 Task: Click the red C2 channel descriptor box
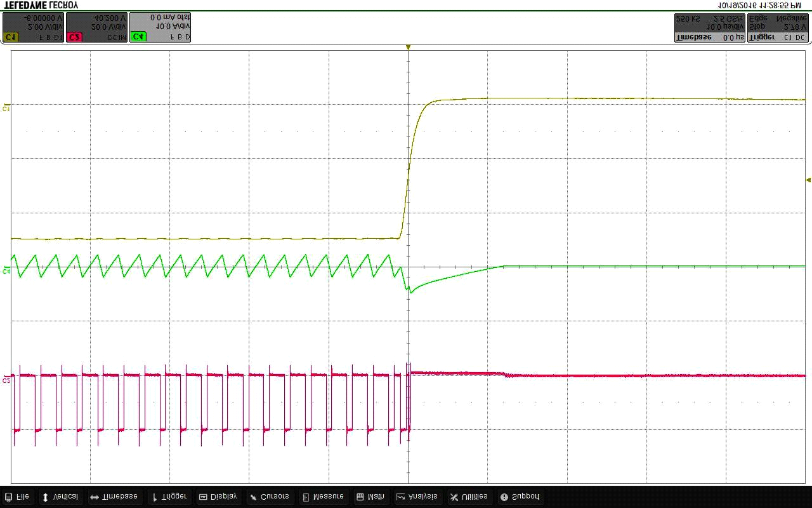pos(96,27)
